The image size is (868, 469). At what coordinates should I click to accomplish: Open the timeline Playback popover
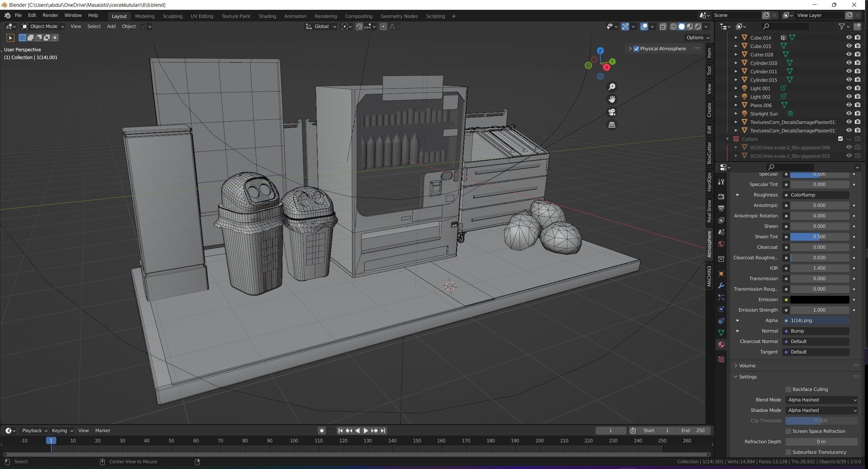tap(34, 431)
